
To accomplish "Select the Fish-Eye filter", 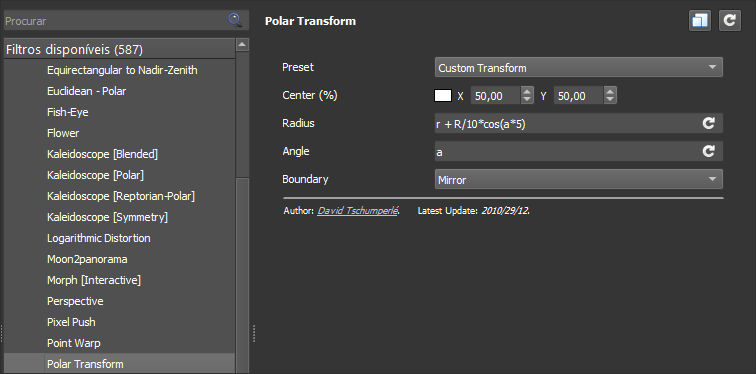I will 68,112.
